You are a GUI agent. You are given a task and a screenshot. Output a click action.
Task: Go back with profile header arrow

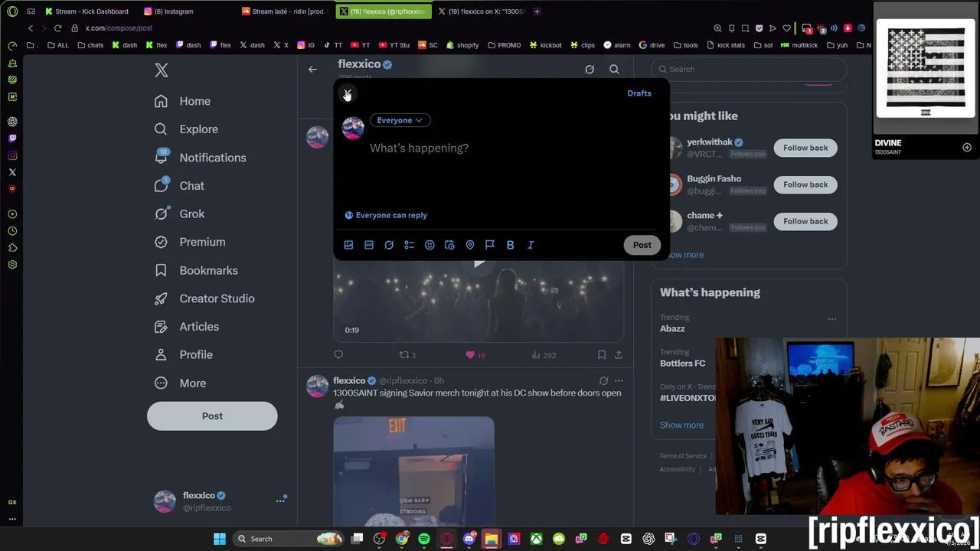[x=312, y=70]
